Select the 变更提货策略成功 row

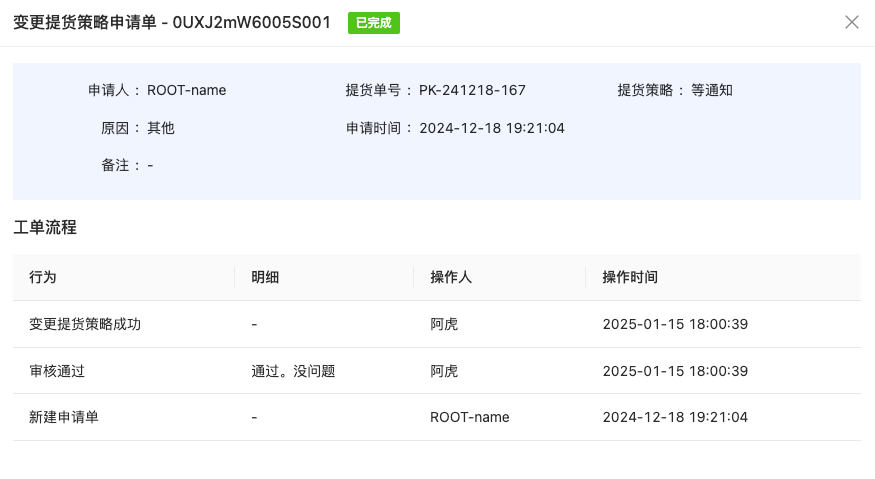point(85,324)
